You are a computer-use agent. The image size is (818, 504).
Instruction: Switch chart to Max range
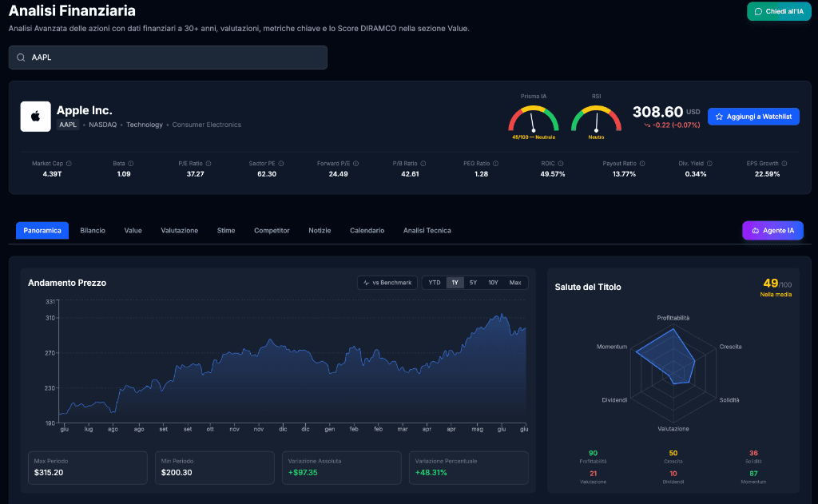click(515, 283)
